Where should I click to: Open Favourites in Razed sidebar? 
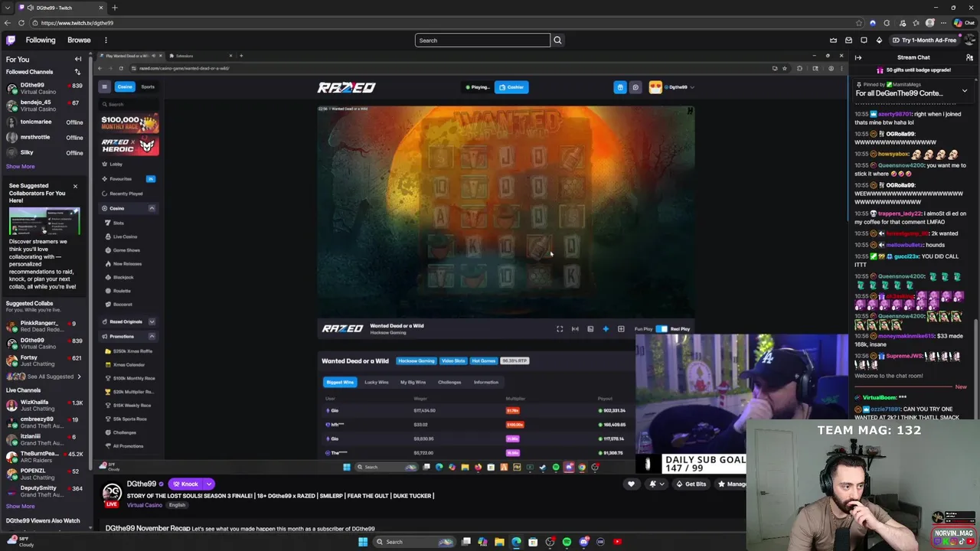(x=128, y=178)
